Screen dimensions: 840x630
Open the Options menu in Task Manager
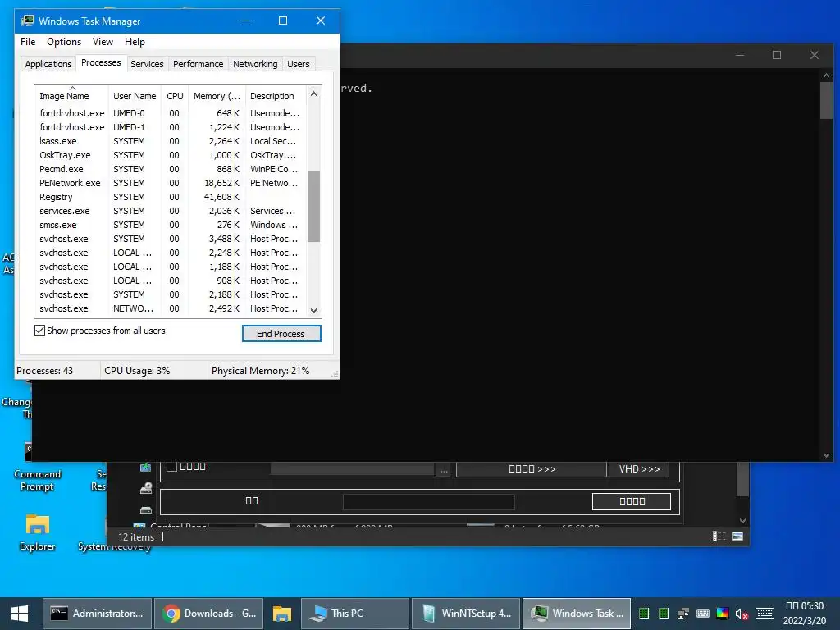(x=64, y=42)
